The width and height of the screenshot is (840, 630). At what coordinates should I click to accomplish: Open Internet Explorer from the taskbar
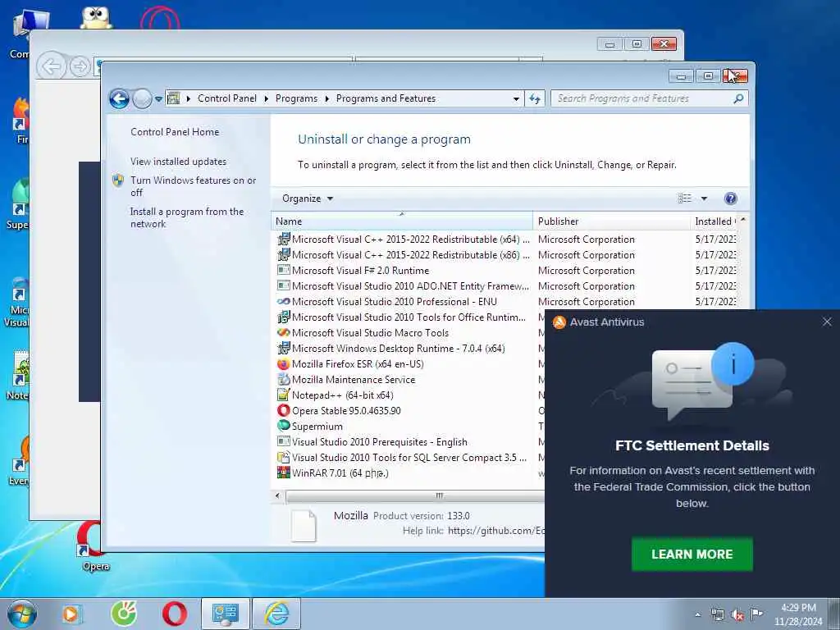[276, 614]
